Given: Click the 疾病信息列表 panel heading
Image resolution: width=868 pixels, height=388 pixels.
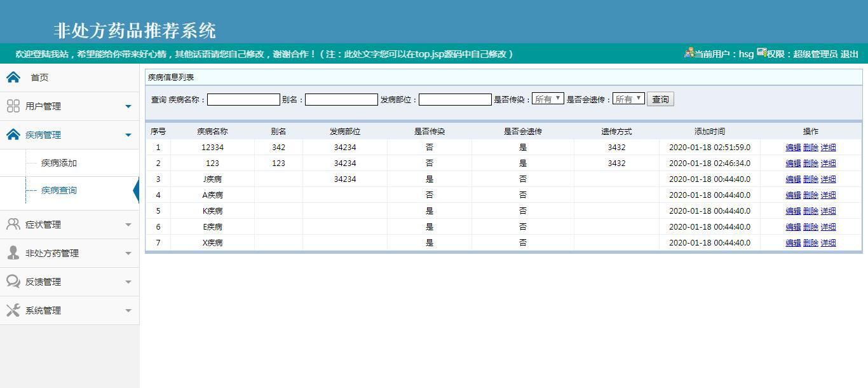Looking at the screenshot, I should coord(171,77).
